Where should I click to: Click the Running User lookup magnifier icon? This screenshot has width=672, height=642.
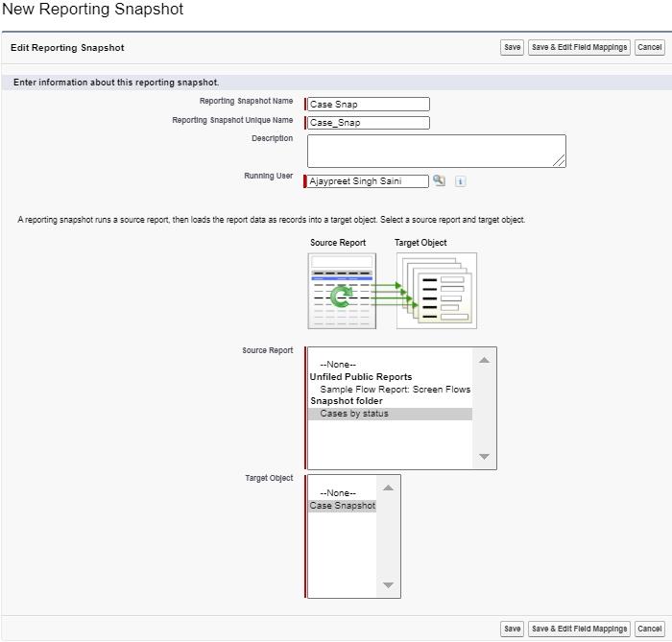[x=439, y=180]
